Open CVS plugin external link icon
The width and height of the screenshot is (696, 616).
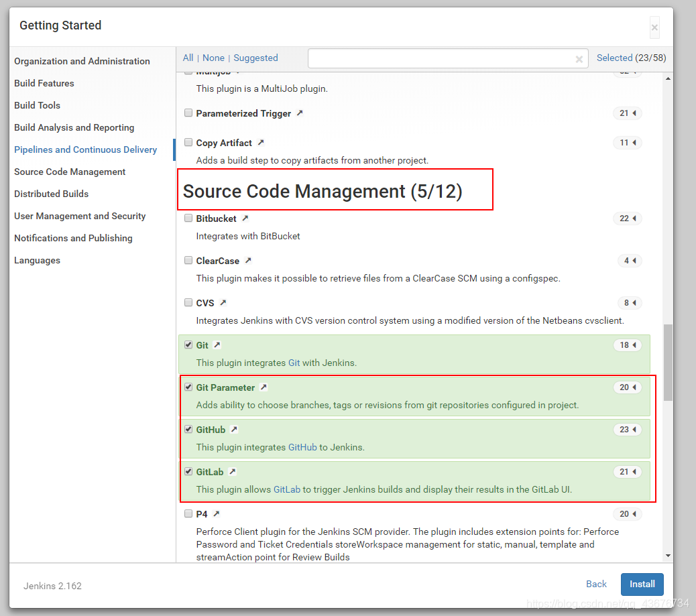tap(223, 303)
